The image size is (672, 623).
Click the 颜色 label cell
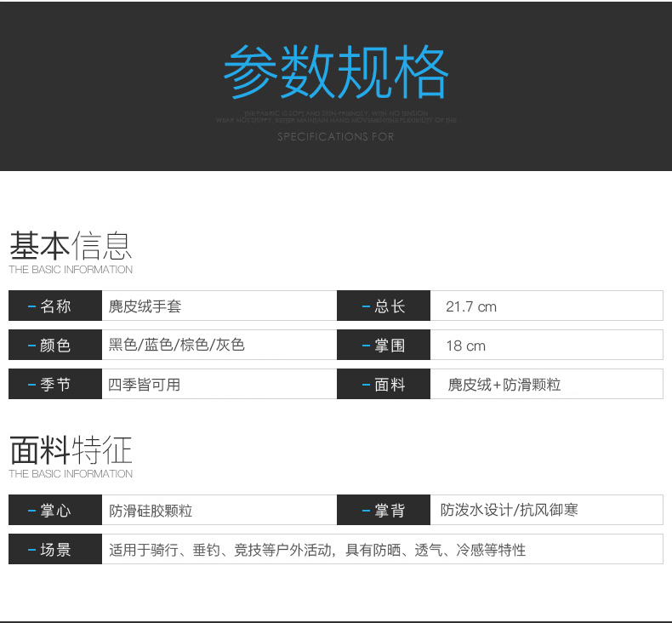click(55, 345)
